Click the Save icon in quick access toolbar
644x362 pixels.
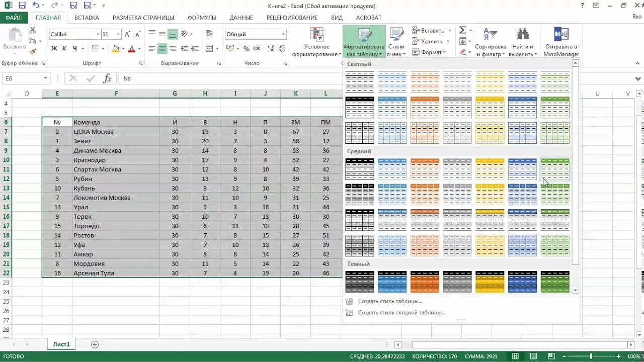22,6
